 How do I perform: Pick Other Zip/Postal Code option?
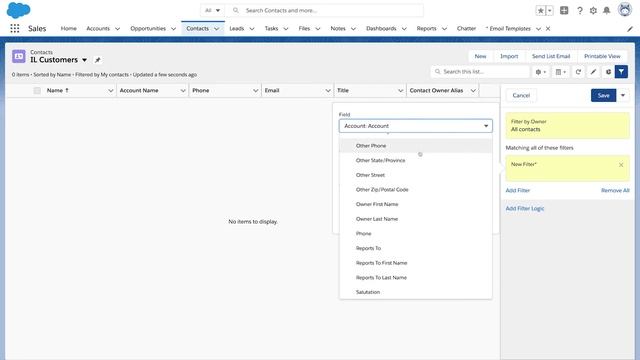(x=416, y=190)
